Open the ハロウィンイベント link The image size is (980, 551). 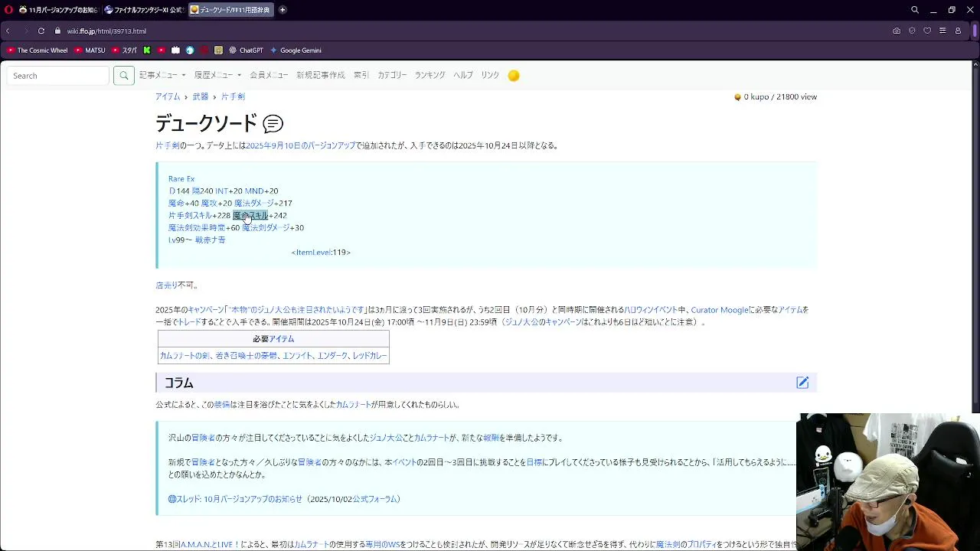coord(650,310)
